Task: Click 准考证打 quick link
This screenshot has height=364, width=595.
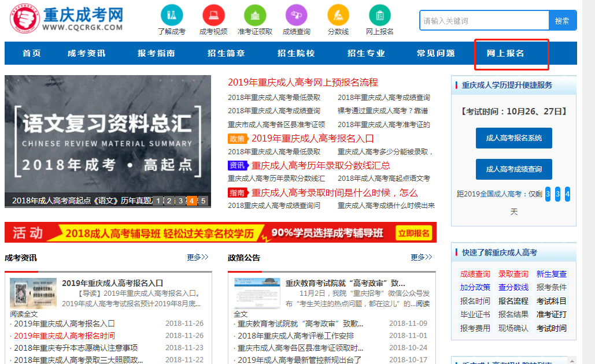Action: [x=552, y=314]
